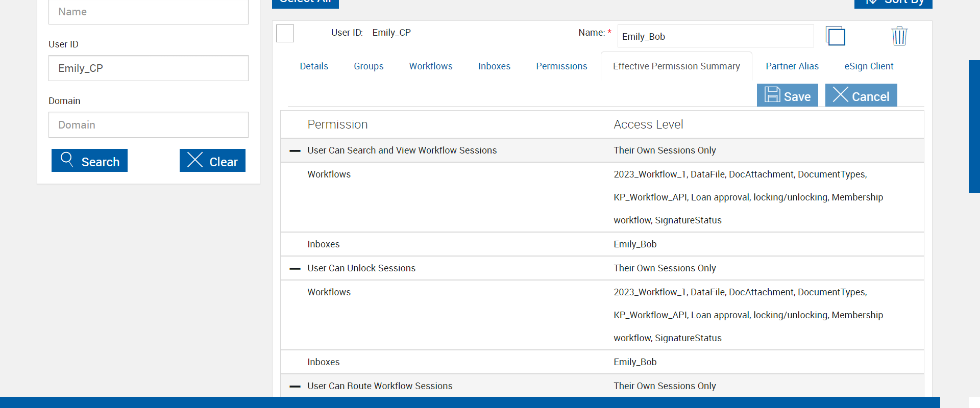Screen dimensions: 980x408
Task: Click the copy user icon
Action: pyautogui.click(x=835, y=36)
